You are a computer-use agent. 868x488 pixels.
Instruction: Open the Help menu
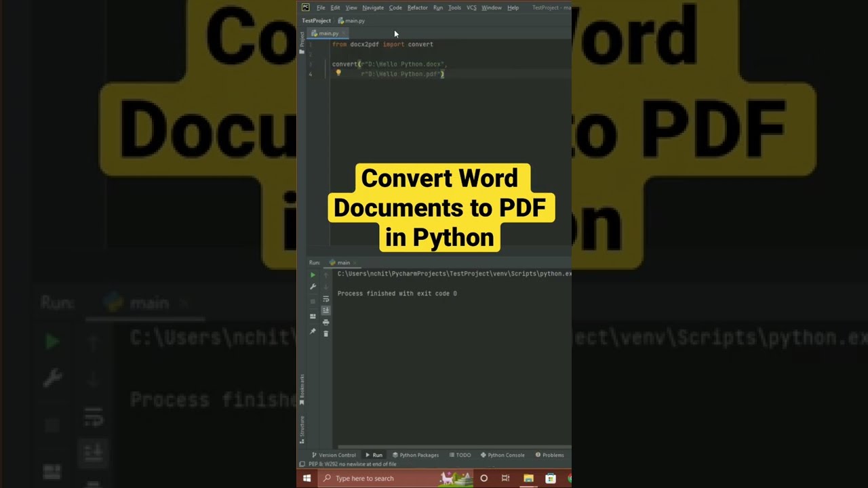513,7
